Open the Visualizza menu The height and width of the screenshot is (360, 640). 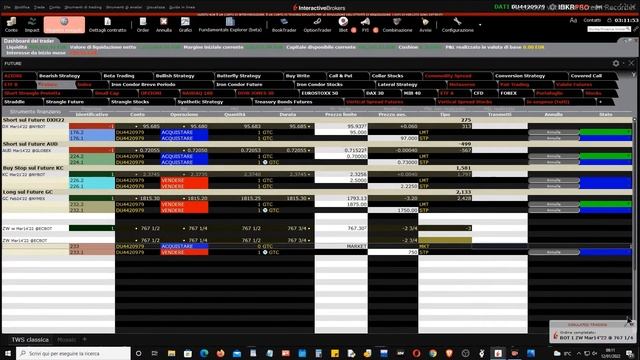coord(156,7)
